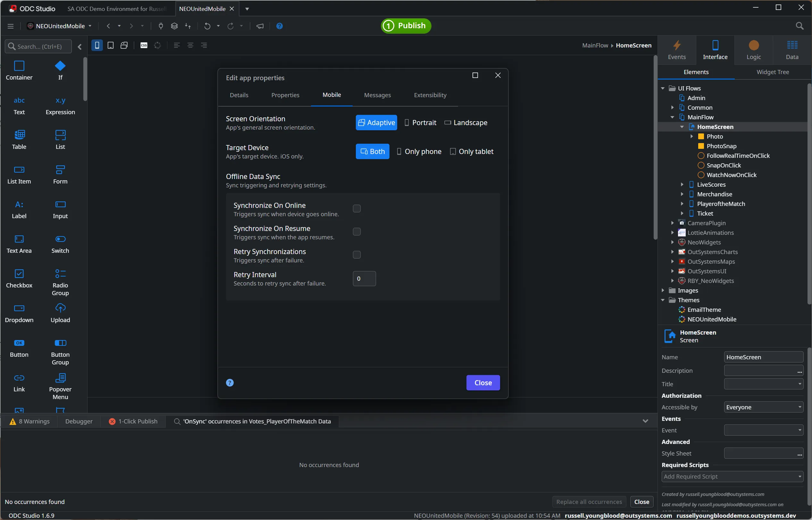Expand the LiveScores screen tree node
This screenshot has height=520, width=812.
coord(682,184)
